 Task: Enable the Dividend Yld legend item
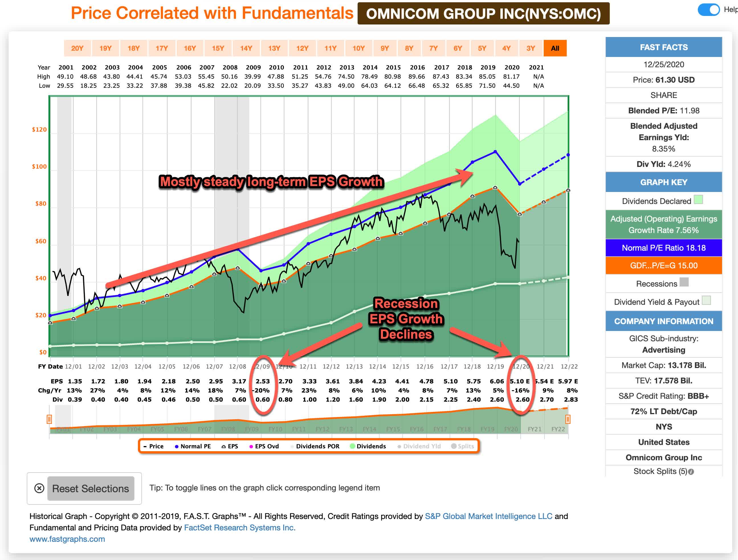419,446
